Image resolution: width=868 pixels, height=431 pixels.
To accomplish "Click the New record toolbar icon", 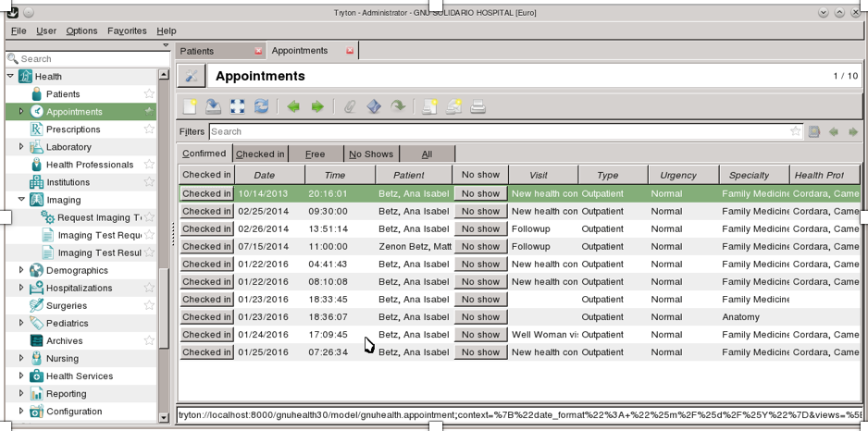I will 190,107.
